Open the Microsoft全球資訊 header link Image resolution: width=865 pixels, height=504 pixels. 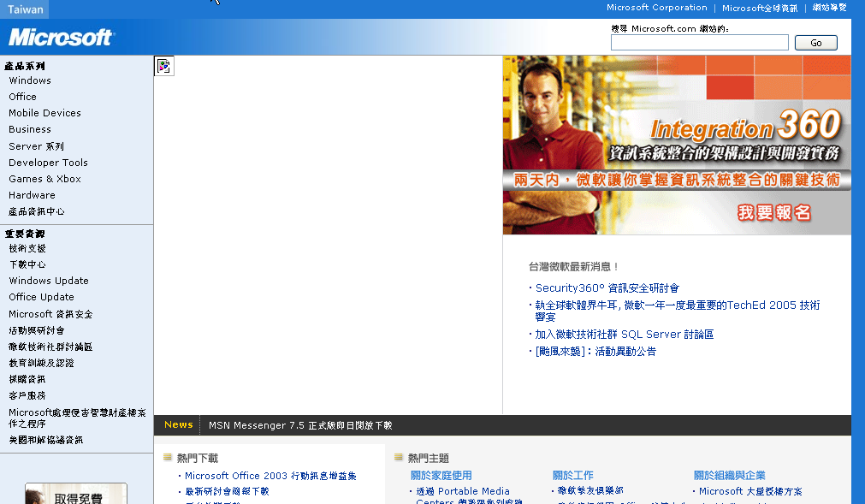[x=760, y=8]
